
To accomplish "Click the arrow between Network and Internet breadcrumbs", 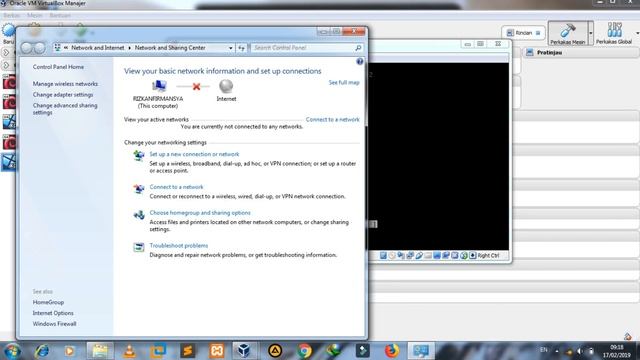I will coord(130,48).
